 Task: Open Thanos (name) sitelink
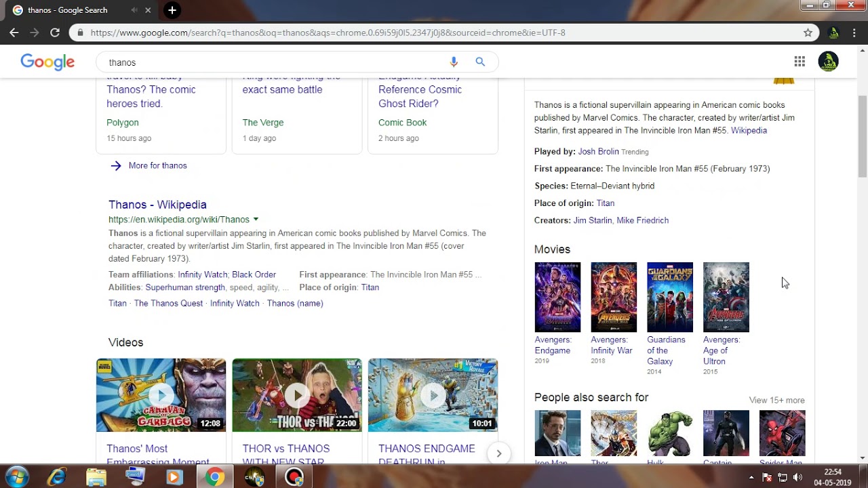point(295,303)
